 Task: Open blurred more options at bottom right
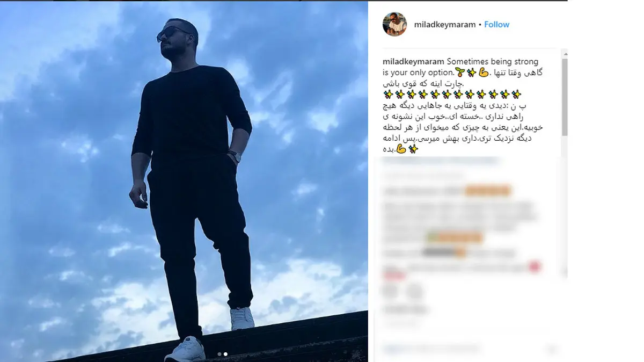(x=551, y=350)
